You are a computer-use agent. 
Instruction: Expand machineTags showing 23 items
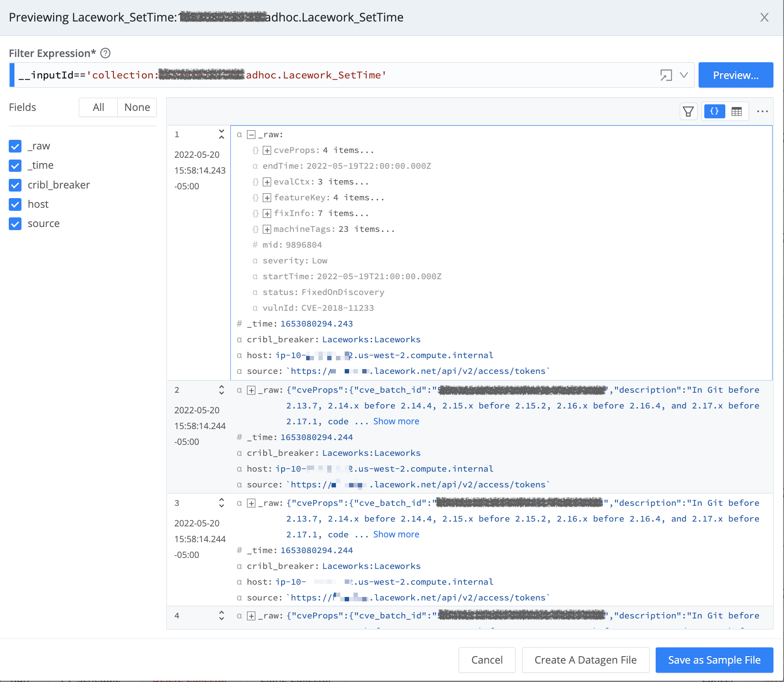[x=266, y=229]
